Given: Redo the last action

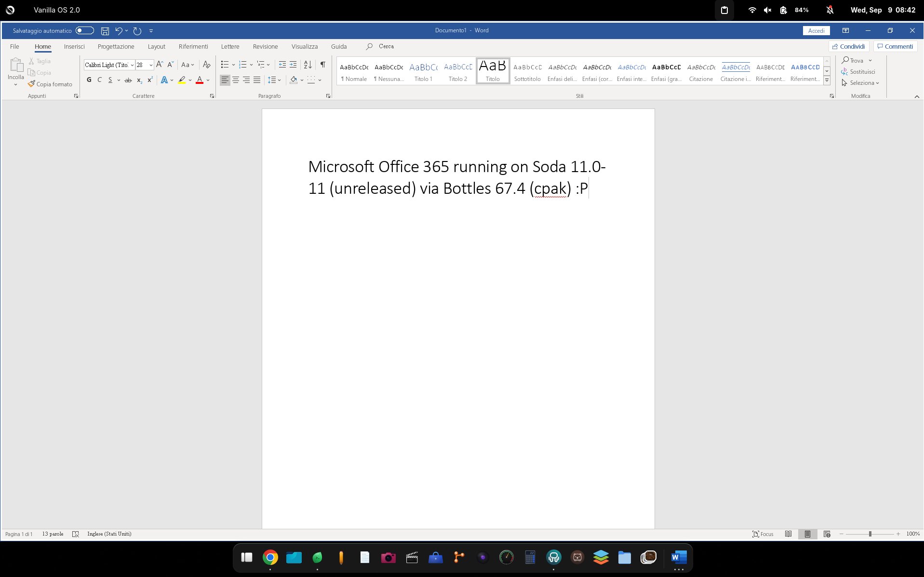Looking at the screenshot, I should (x=137, y=31).
